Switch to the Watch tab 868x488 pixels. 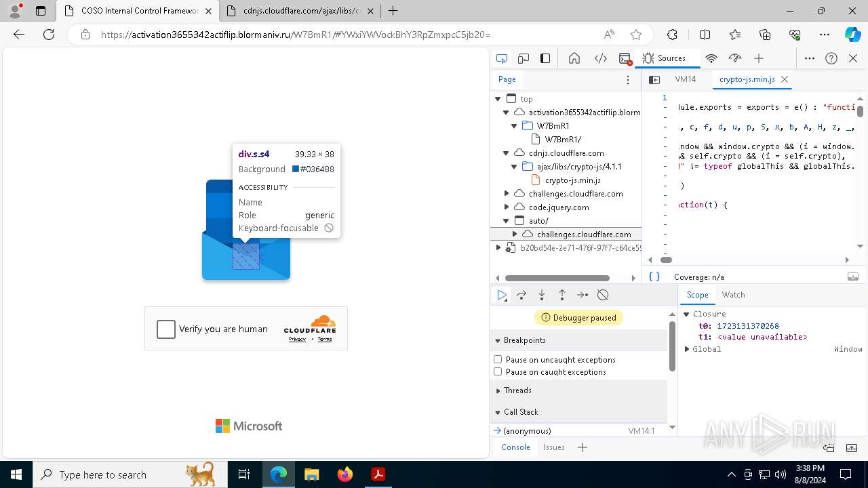733,295
